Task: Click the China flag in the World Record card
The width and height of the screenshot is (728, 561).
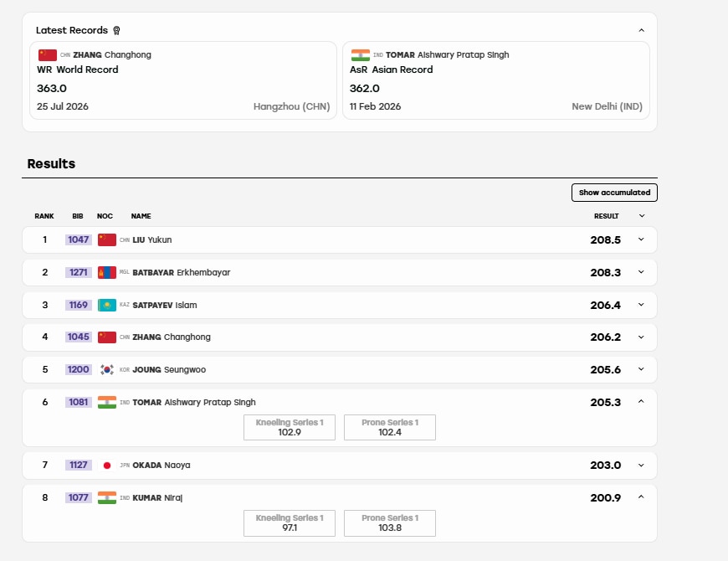Action: pos(48,55)
